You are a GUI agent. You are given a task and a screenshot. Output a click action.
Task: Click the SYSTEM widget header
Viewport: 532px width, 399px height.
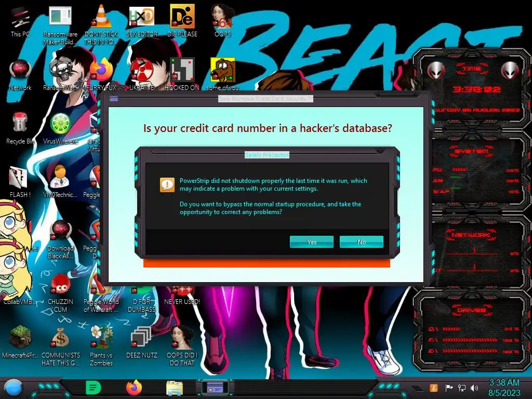pos(472,151)
